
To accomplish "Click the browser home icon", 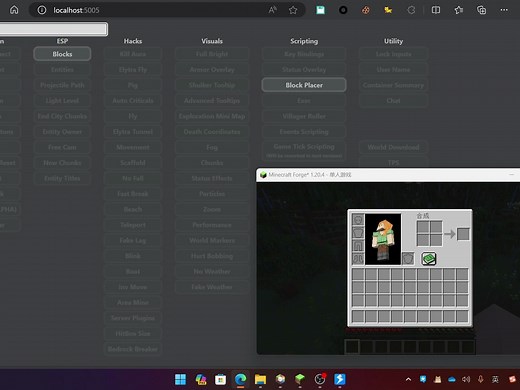I will [14, 10].
